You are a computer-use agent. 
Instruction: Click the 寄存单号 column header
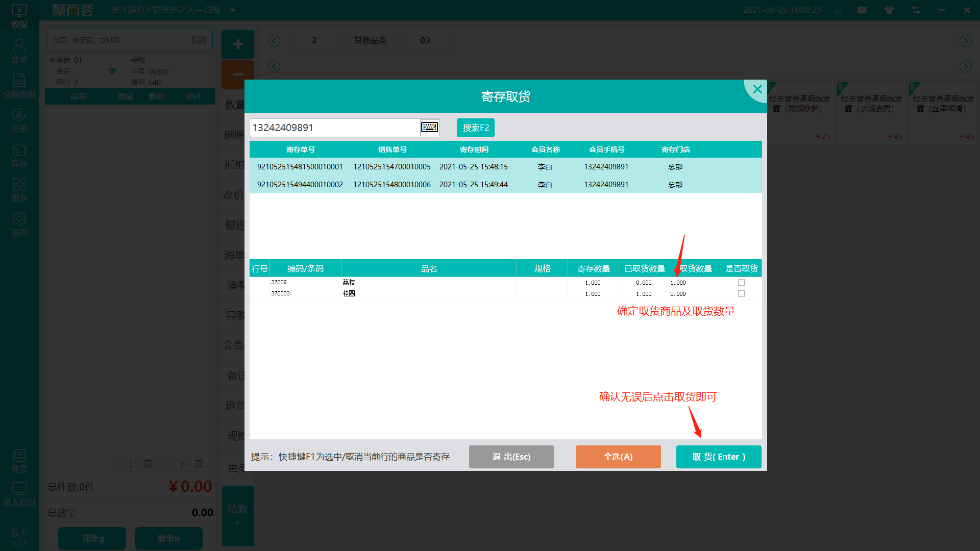301,149
